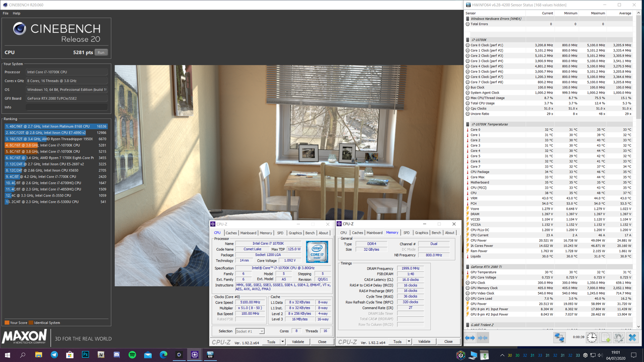
Task: Switch to the Bench tab in CPU-Z
Action: [x=310, y=233]
